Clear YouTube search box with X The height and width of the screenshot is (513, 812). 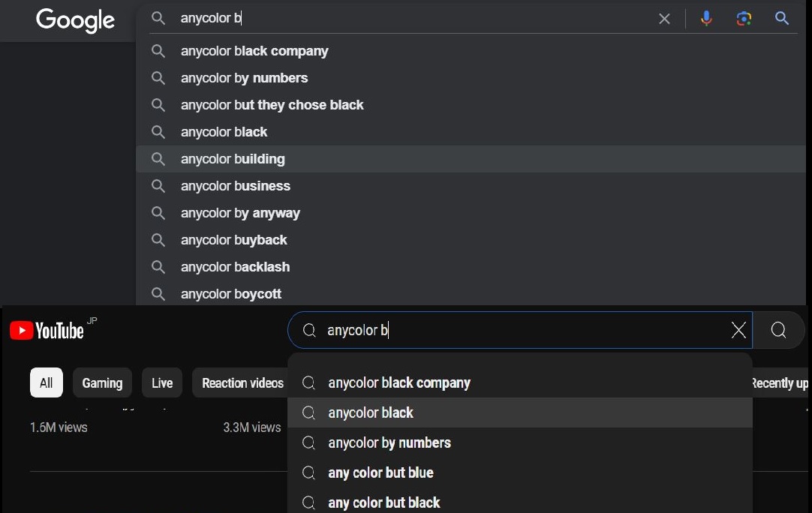point(738,330)
